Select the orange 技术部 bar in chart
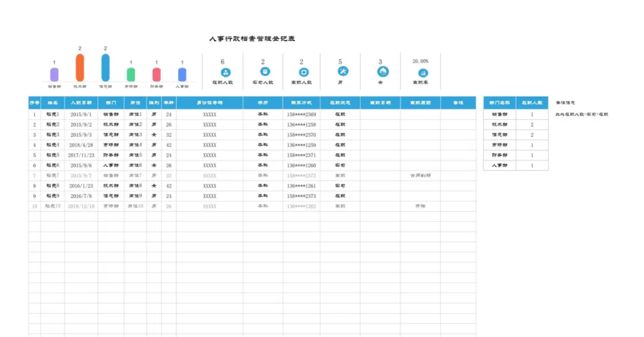 click(x=80, y=68)
